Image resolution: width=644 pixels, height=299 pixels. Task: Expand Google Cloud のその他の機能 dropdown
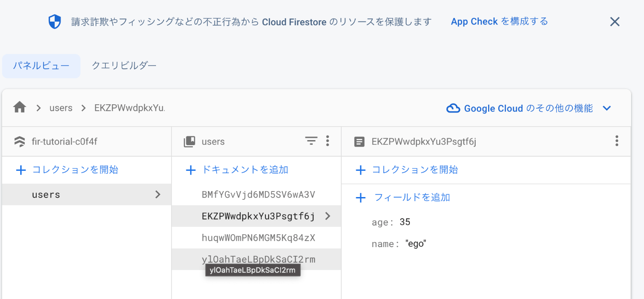tap(607, 108)
